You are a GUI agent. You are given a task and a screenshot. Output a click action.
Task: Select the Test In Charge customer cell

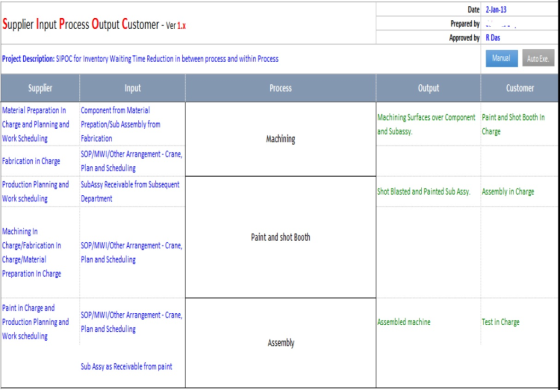[520, 322]
